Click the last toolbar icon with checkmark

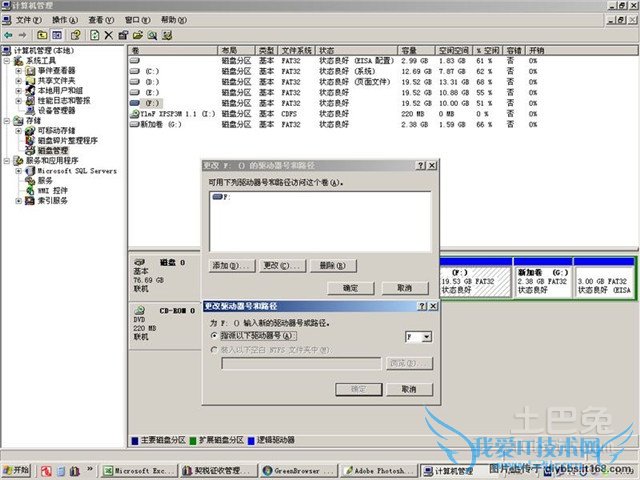(x=167, y=35)
